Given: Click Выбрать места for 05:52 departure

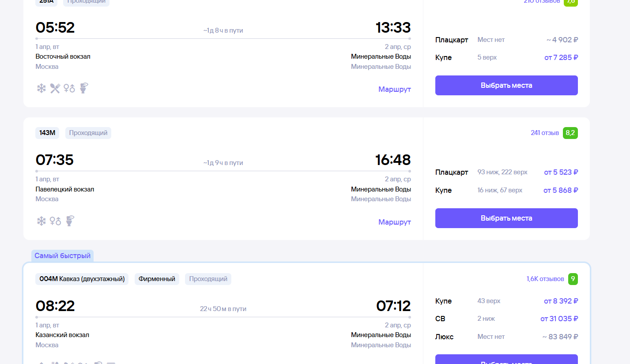Looking at the screenshot, I should pos(506,85).
